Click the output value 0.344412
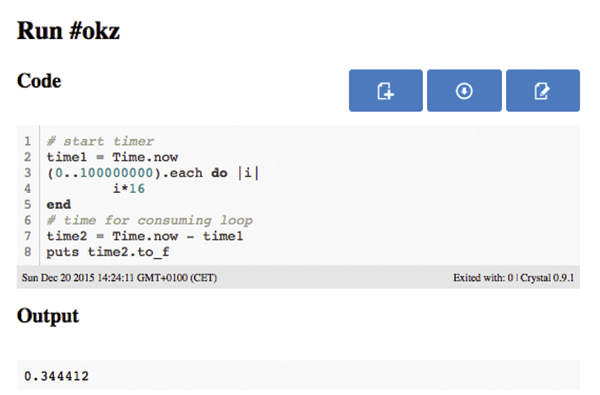600x395 pixels. point(56,376)
